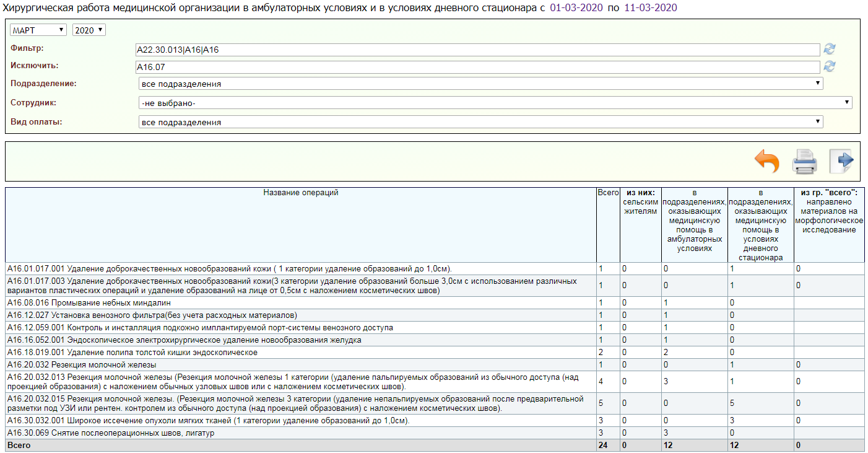Click the Название операций column header
Image resolution: width=868 pixels, height=453 pixels.
pos(301,193)
